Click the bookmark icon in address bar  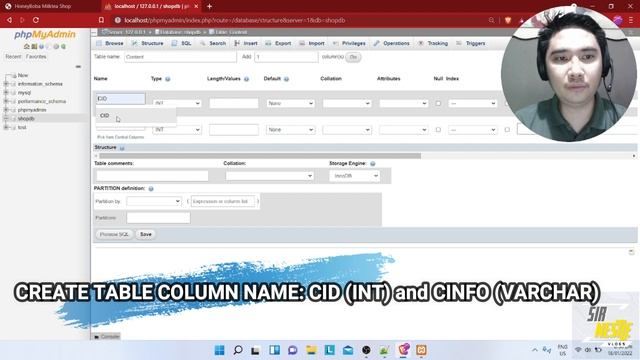(x=101, y=20)
